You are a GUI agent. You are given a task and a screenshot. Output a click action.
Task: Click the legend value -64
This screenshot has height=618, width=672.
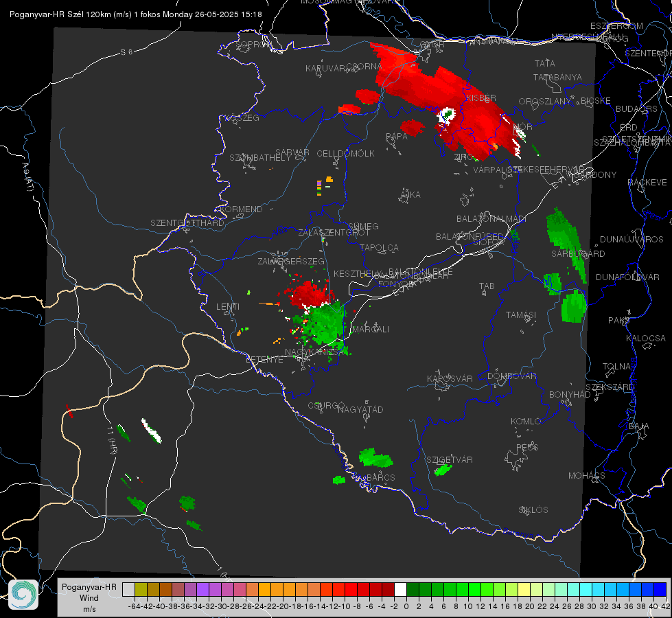135,606
